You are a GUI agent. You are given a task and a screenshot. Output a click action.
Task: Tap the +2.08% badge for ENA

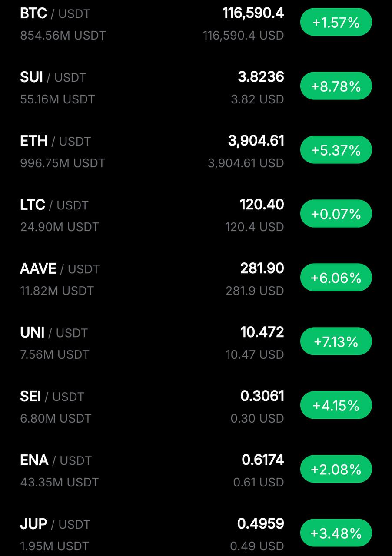pyautogui.click(x=336, y=469)
